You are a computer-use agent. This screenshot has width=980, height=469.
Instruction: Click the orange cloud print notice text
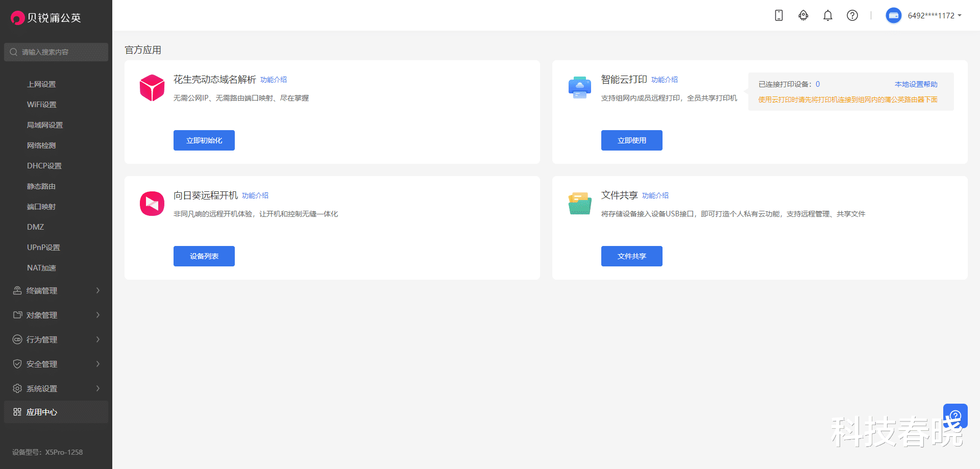point(848,100)
